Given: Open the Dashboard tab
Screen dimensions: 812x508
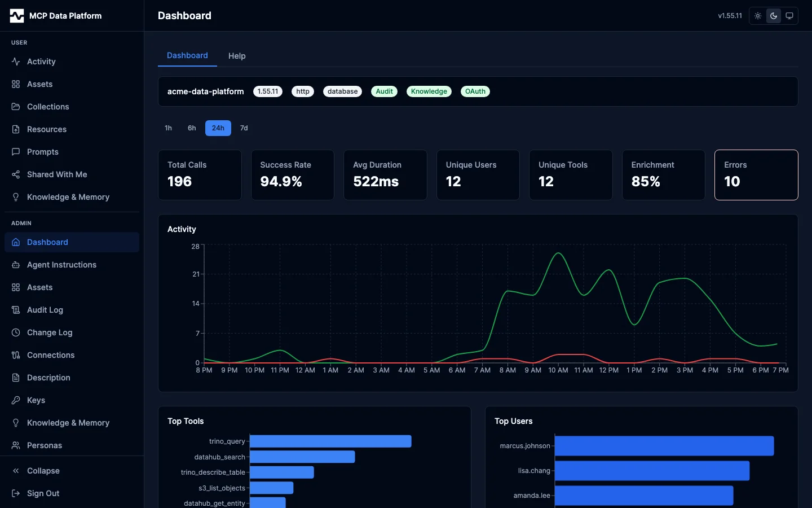Looking at the screenshot, I should [x=187, y=55].
